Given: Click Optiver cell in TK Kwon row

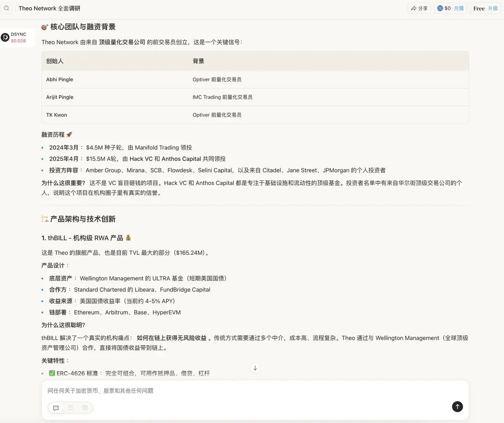Looking at the screenshot, I should pyautogui.click(x=217, y=115).
